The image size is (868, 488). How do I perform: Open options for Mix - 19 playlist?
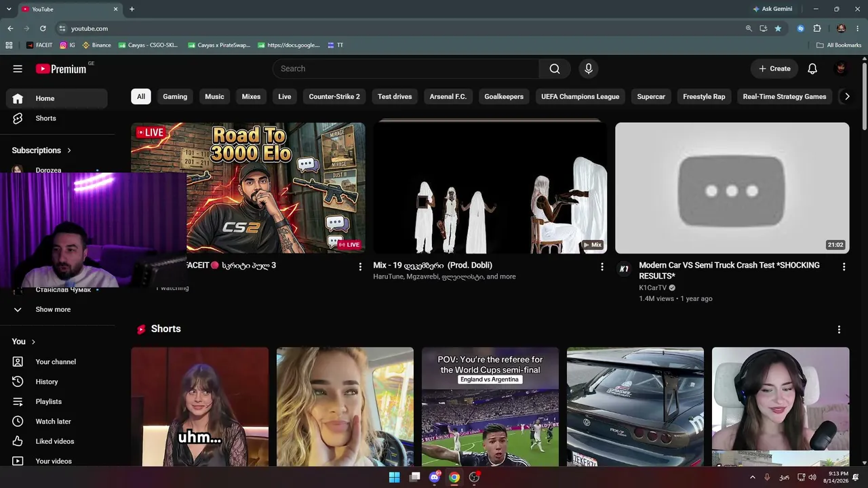click(x=601, y=267)
